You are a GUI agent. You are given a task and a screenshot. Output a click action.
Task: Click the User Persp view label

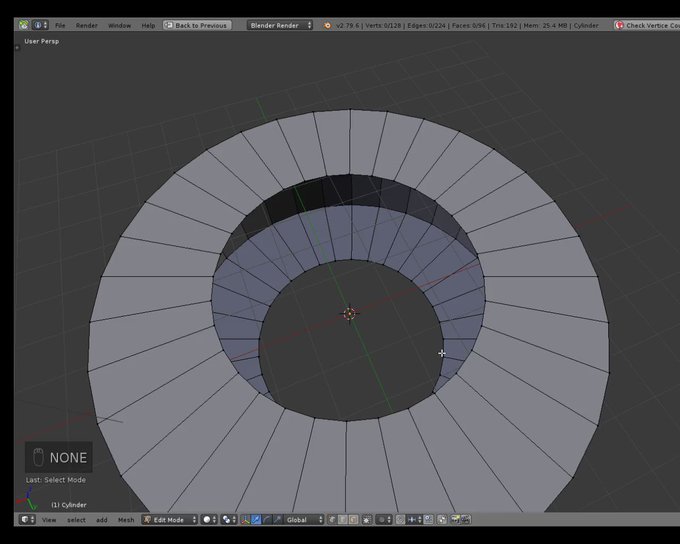coord(42,41)
